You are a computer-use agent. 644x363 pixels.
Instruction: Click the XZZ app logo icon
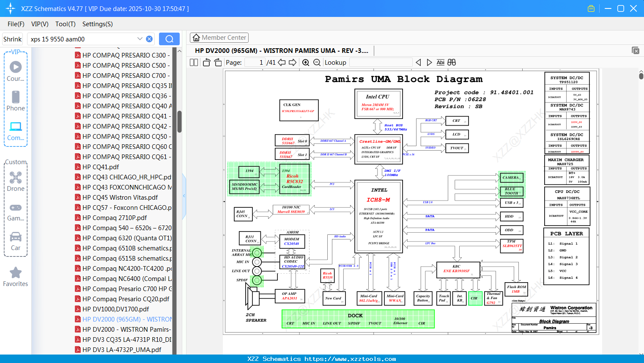(11, 8)
